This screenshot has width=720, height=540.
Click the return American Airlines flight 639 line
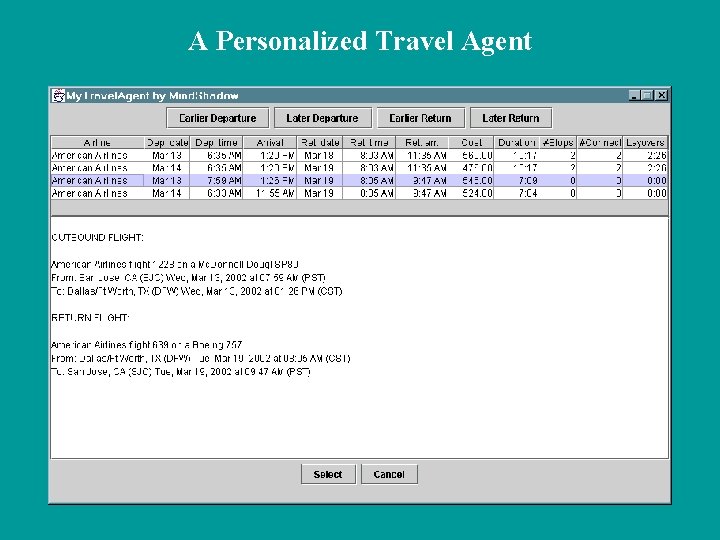(146, 345)
